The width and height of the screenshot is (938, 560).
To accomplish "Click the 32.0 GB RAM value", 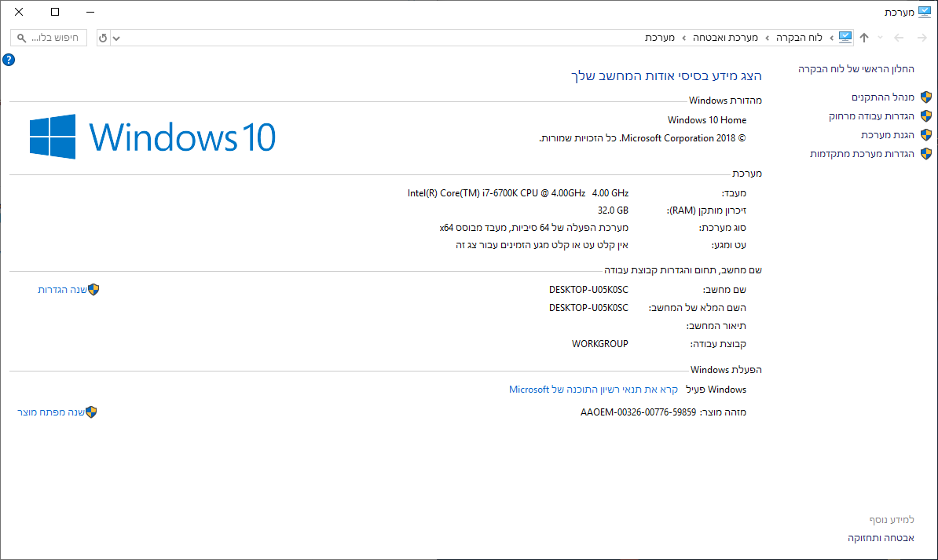I will [614, 210].
